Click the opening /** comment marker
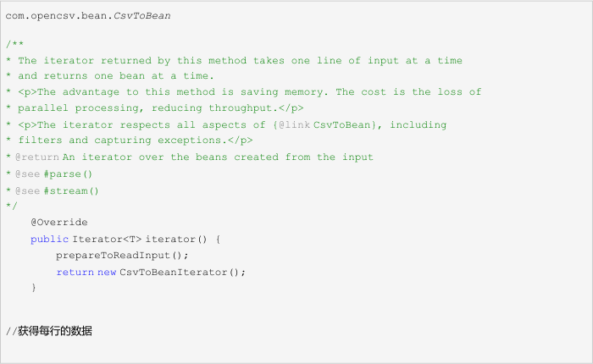This screenshot has width=593, height=364. click(x=14, y=44)
